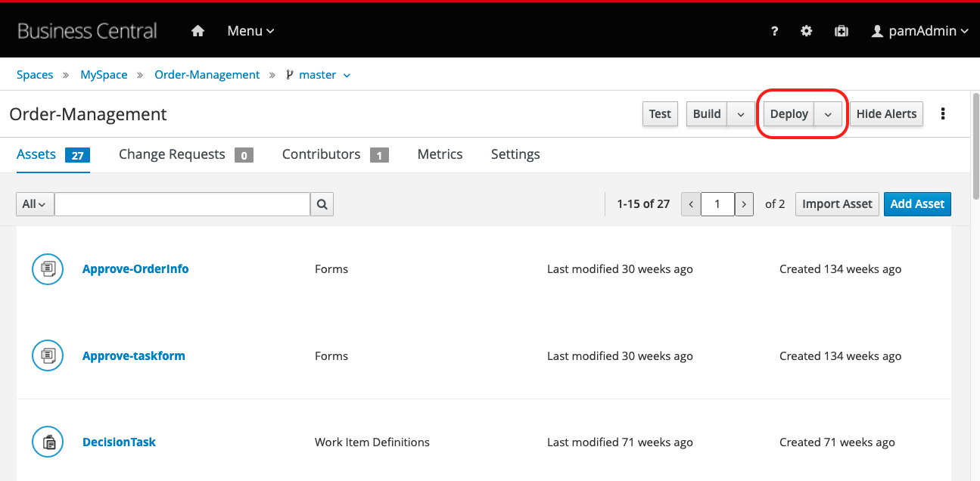This screenshot has width=980, height=481.
Task: Open the Metrics tab
Action: pyautogui.click(x=440, y=154)
